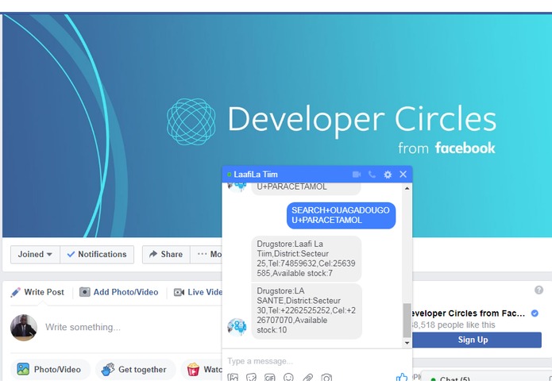Click the bot avatar next to LA SANTE message
Image resolution: width=552 pixels, height=392 pixels.
pos(237,327)
